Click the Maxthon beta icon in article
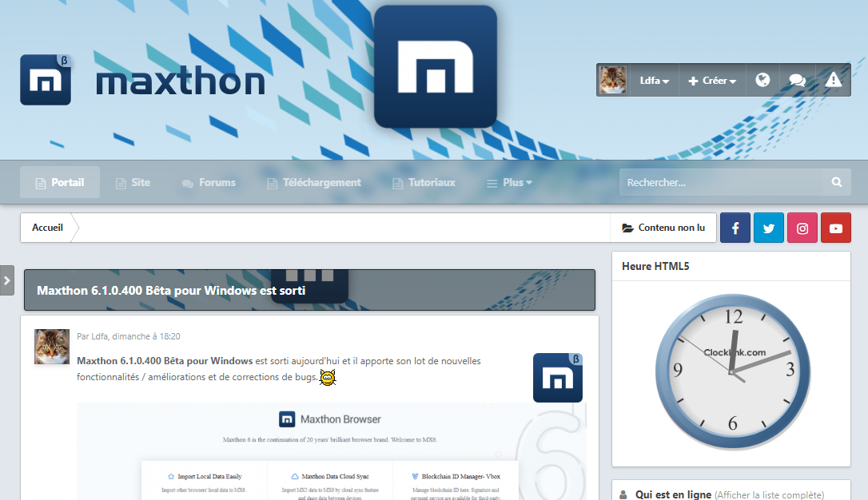 [x=557, y=378]
